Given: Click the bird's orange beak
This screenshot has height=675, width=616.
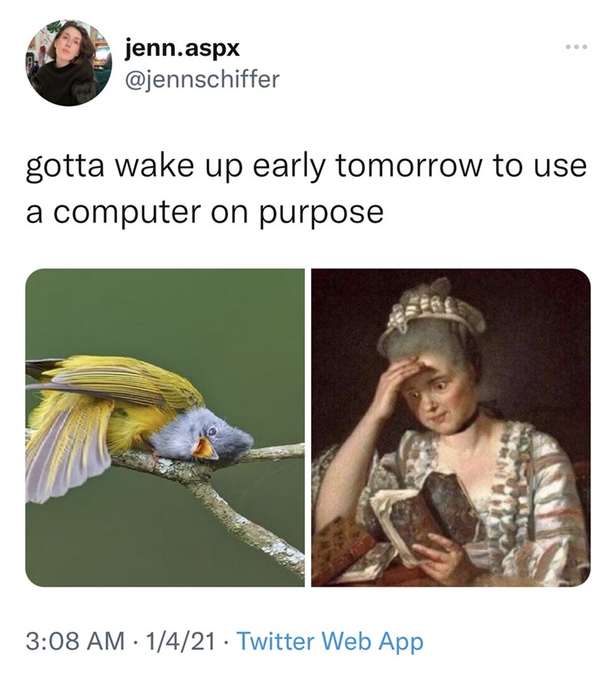Looking at the screenshot, I should tap(204, 449).
